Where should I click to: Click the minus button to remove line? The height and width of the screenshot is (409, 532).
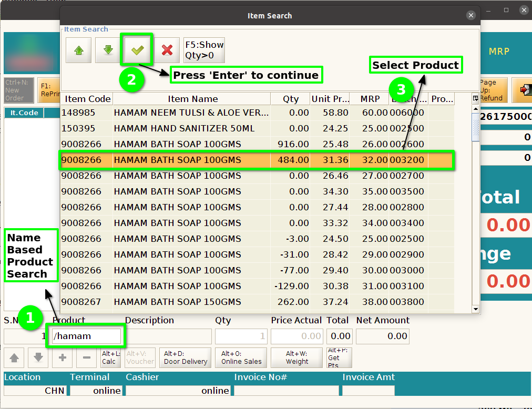coord(87,358)
